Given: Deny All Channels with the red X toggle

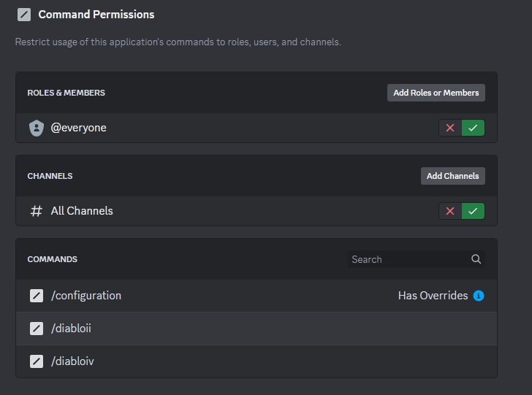Looking at the screenshot, I should coord(450,211).
